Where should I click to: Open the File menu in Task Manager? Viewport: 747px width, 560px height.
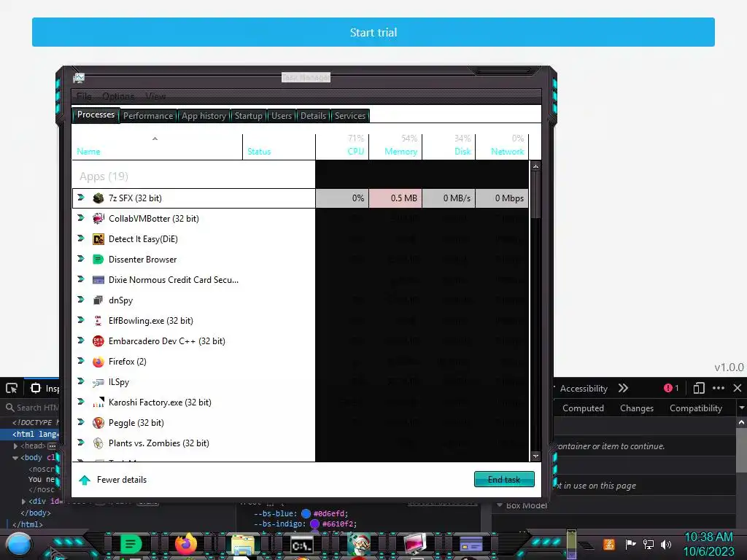pyautogui.click(x=84, y=97)
